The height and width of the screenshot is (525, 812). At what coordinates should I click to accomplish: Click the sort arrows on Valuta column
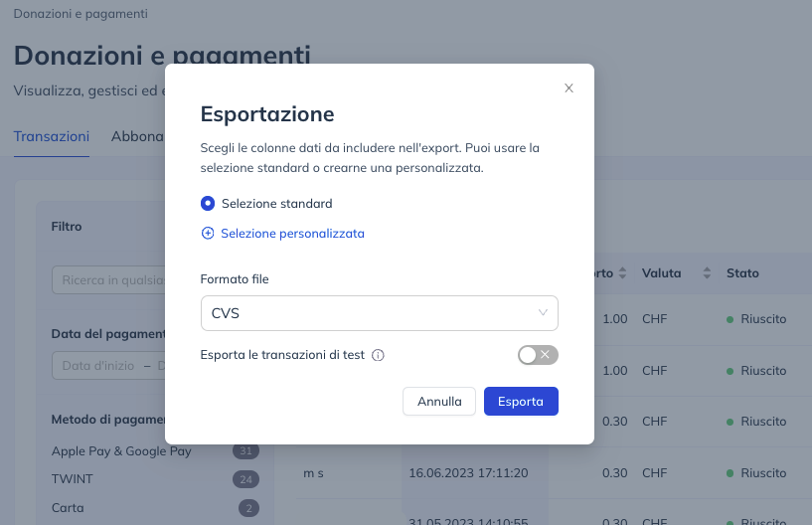coord(707,273)
